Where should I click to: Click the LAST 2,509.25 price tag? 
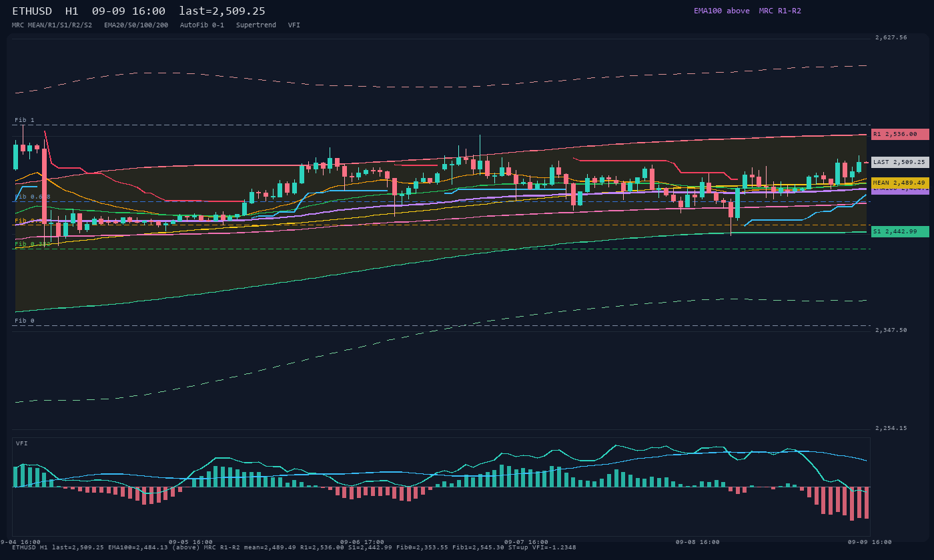click(900, 162)
